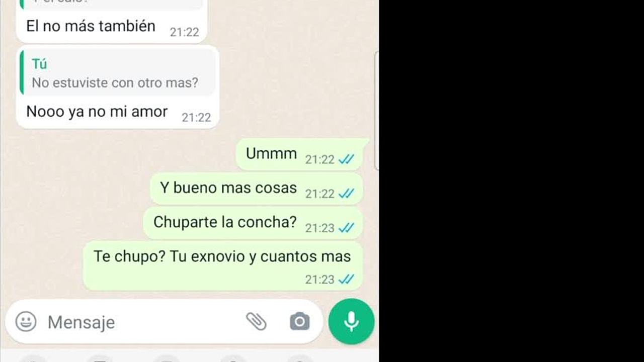Click check marks on the 21:23 third green message

click(x=346, y=228)
